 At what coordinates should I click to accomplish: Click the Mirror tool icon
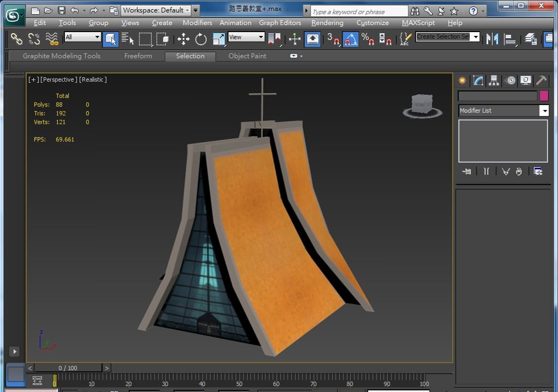(x=492, y=39)
